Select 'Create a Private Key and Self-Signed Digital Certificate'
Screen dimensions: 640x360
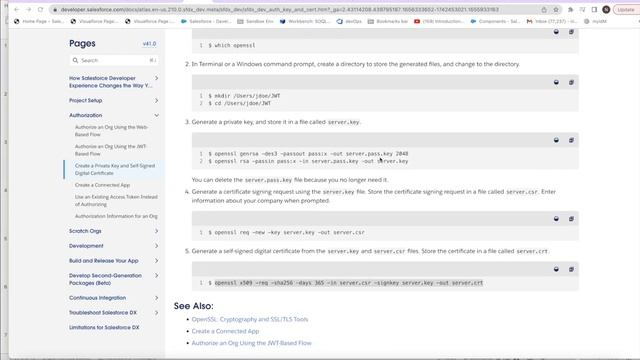pos(115,169)
